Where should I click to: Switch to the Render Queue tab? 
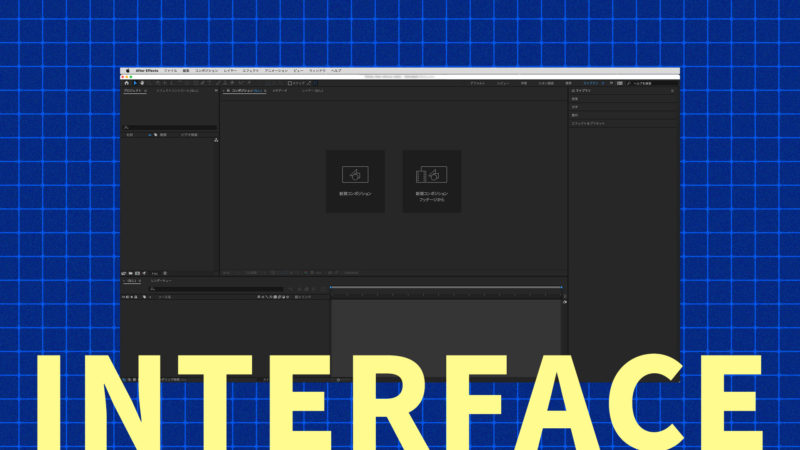click(x=161, y=281)
